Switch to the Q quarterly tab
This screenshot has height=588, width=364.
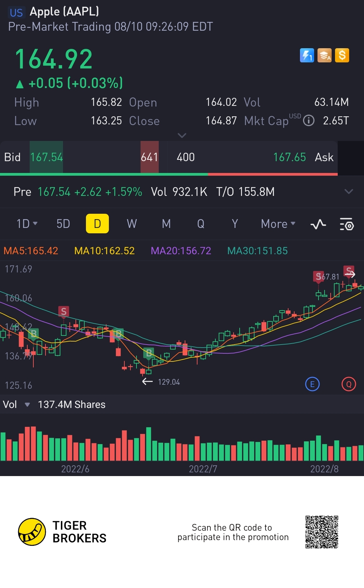pyautogui.click(x=201, y=224)
